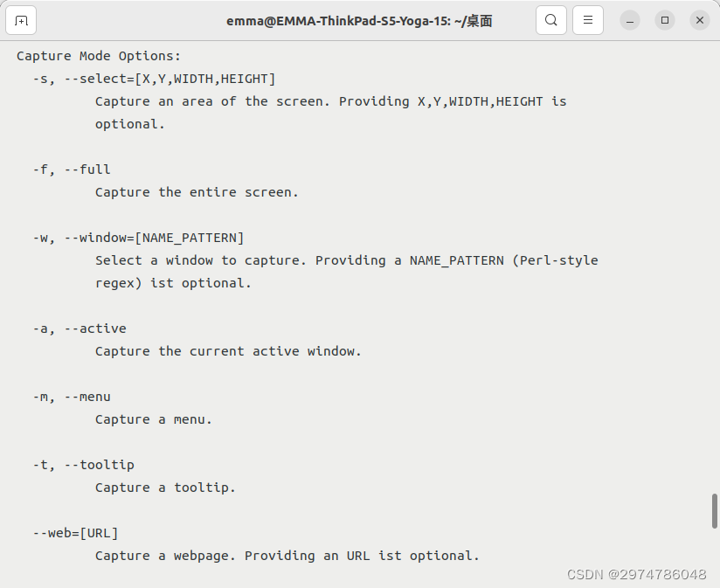Maximize the terminal window
The width and height of the screenshot is (720, 588).
665,20
